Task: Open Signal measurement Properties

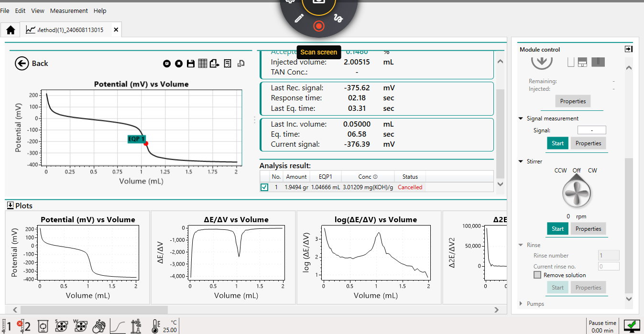Action: point(588,143)
